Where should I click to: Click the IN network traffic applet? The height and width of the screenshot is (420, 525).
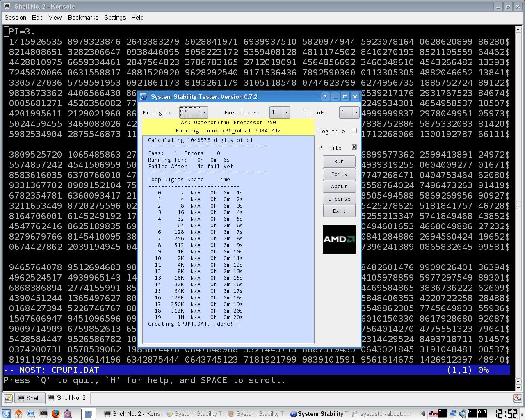tap(472, 414)
